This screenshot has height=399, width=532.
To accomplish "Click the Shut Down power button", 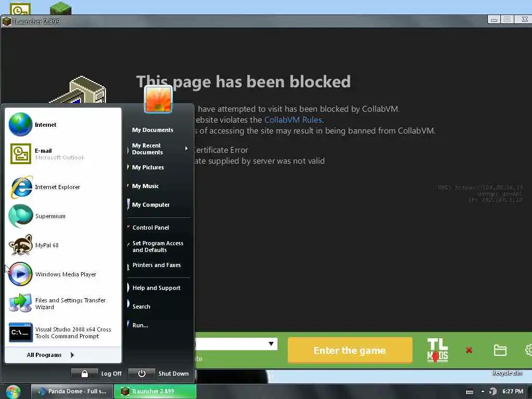I will coord(142,374).
